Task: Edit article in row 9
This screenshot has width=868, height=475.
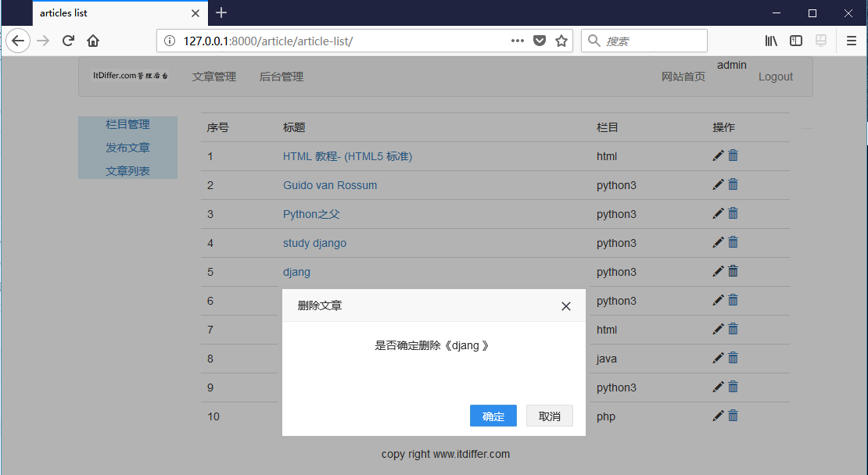Action: coord(718,387)
